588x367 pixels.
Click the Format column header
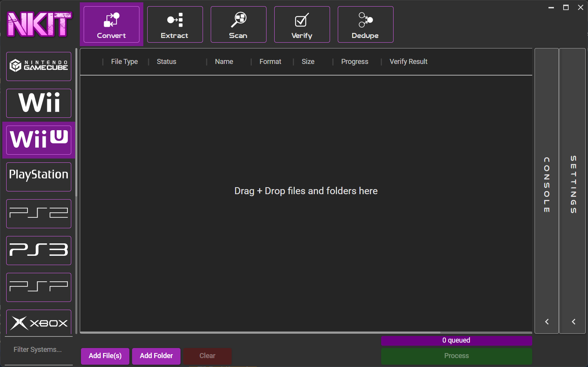(270, 62)
